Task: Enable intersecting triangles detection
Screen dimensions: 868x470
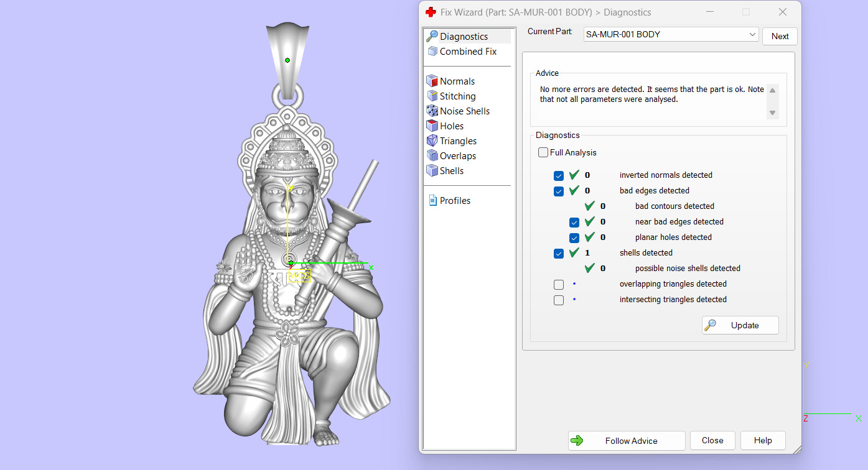Action: [x=559, y=300]
